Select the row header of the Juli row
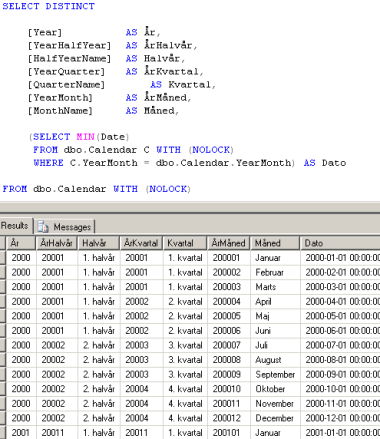 (3, 345)
